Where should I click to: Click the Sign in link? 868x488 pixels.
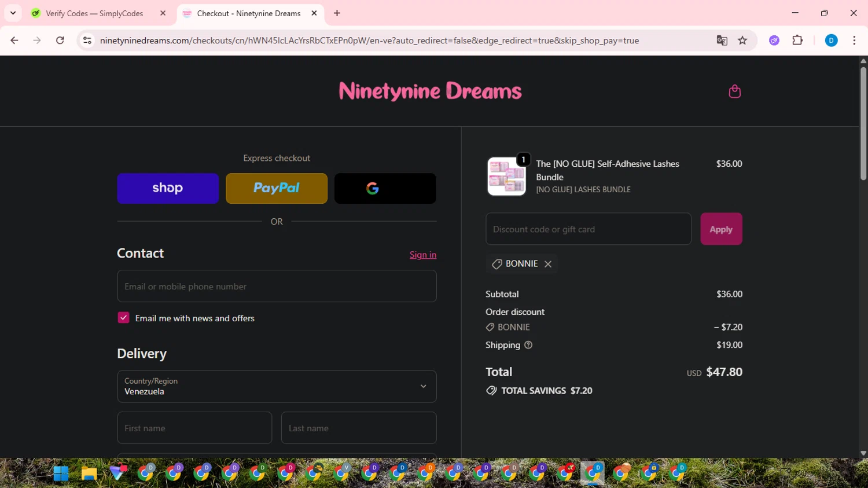tap(423, 255)
